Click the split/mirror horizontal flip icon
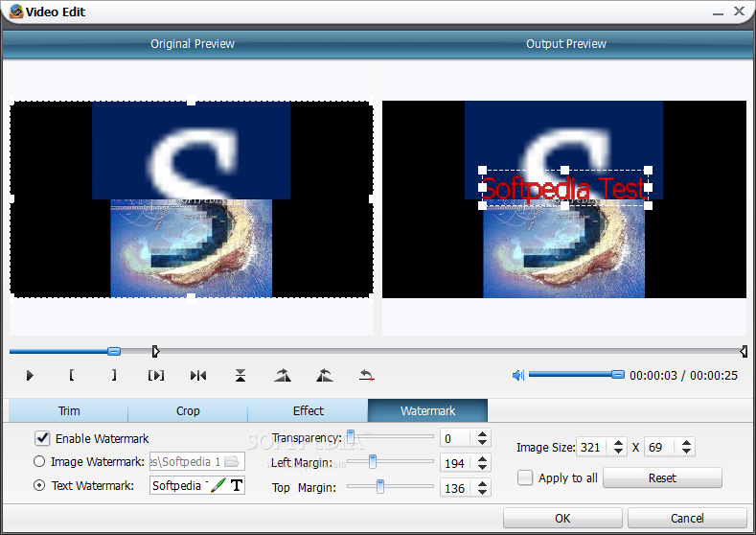The image size is (756, 535). (198, 375)
